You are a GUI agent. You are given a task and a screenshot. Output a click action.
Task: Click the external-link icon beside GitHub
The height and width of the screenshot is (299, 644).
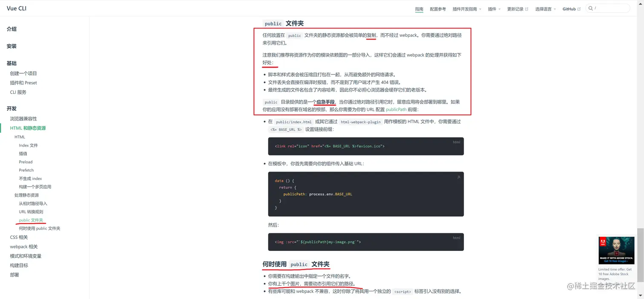579,9
